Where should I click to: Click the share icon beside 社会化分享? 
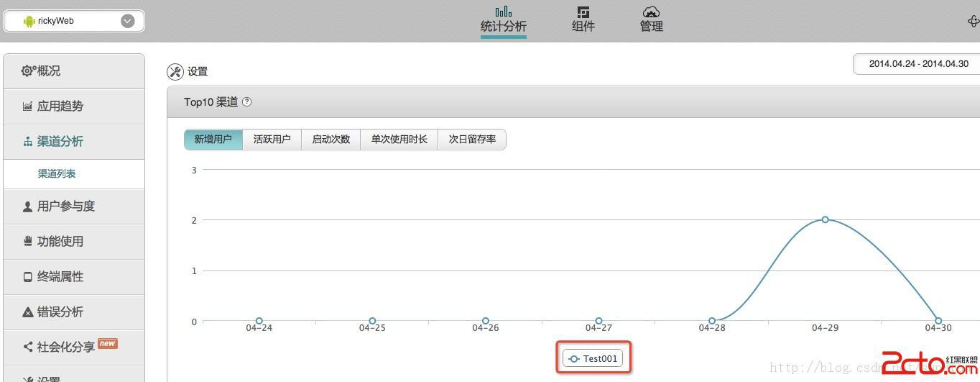(27, 347)
